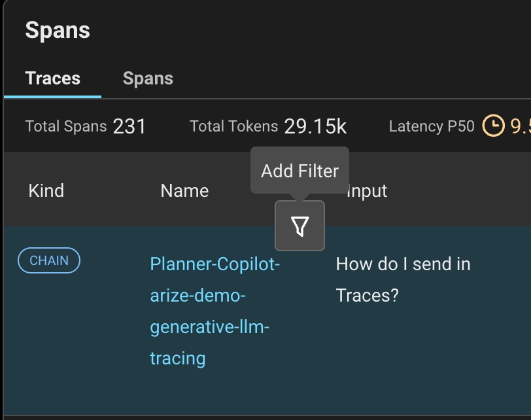Click the Add Filter tooltip label
Viewport: 531px width, 420px height.
[300, 171]
